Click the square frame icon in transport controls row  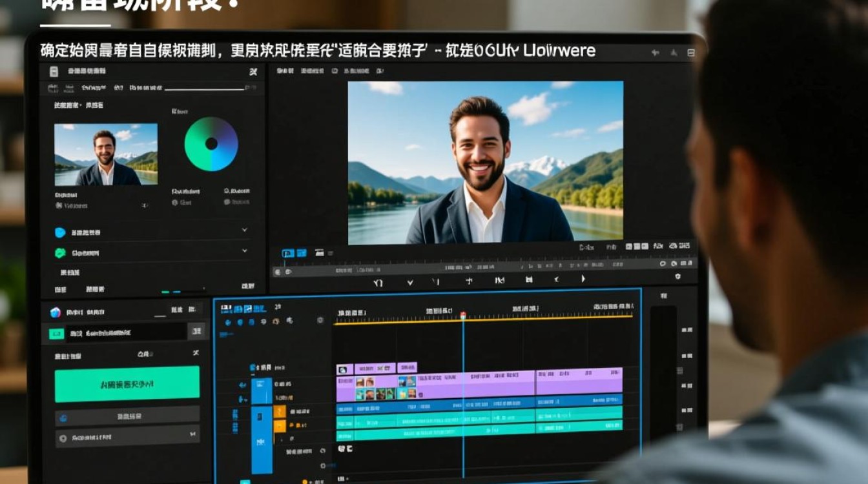click(x=529, y=279)
